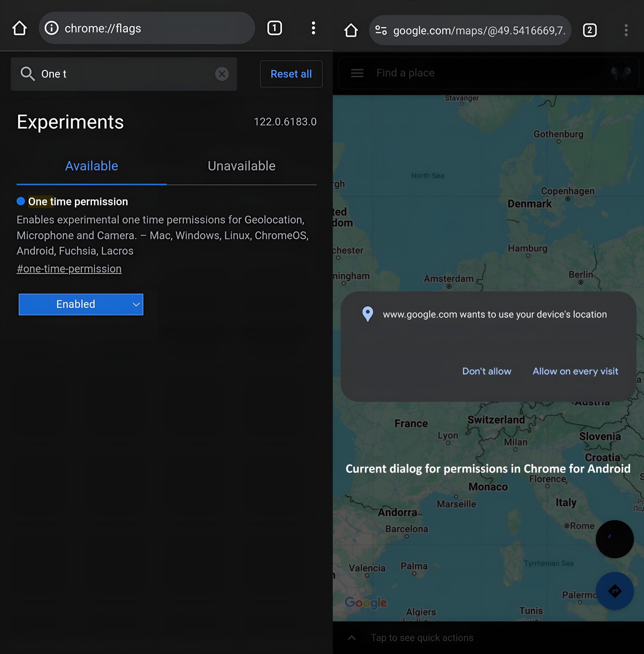The image size is (644, 654).
Task: Tap the Amsterdam label on the map
Action: click(x=448, y=279)
